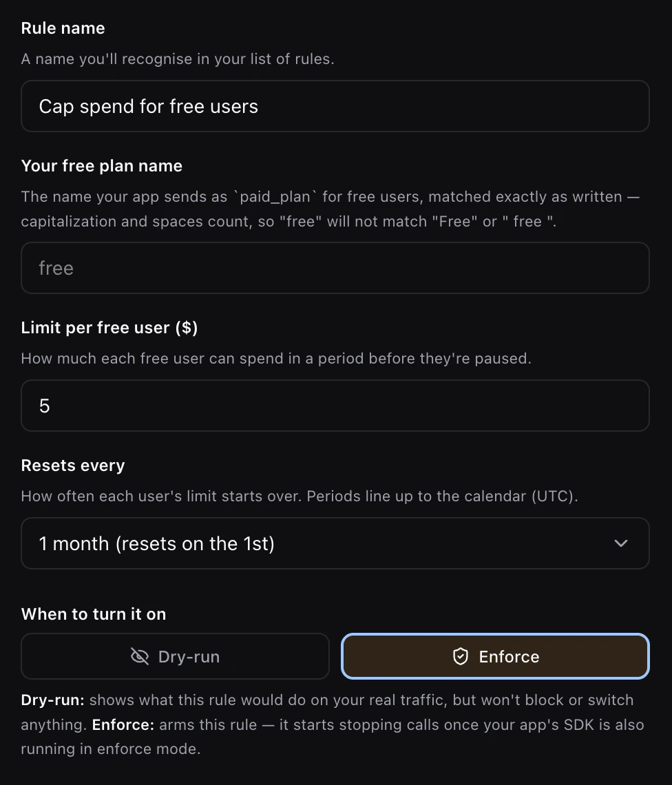672x785 pixels.
Task: Click the `paid_plan` code text in description
Action: (x=275, y=197)
